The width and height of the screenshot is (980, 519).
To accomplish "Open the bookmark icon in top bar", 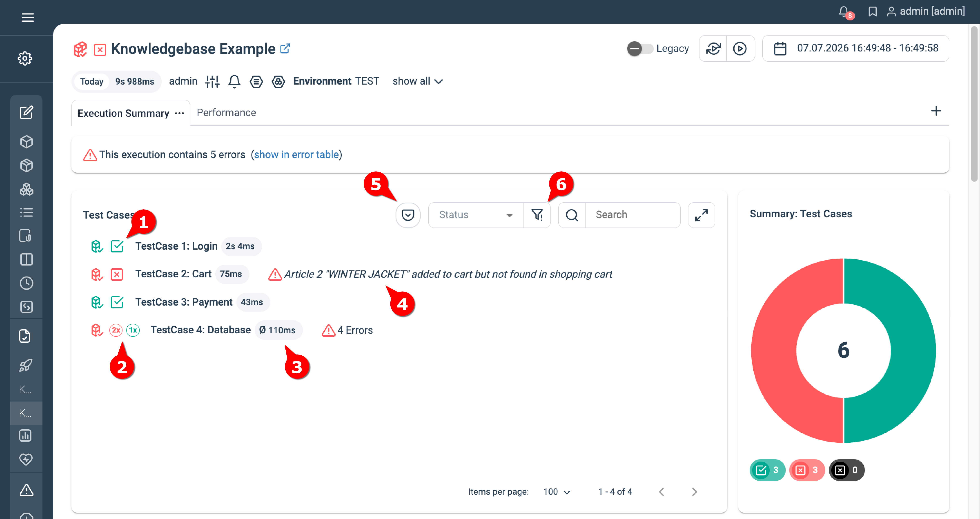I will click(872, 11).
